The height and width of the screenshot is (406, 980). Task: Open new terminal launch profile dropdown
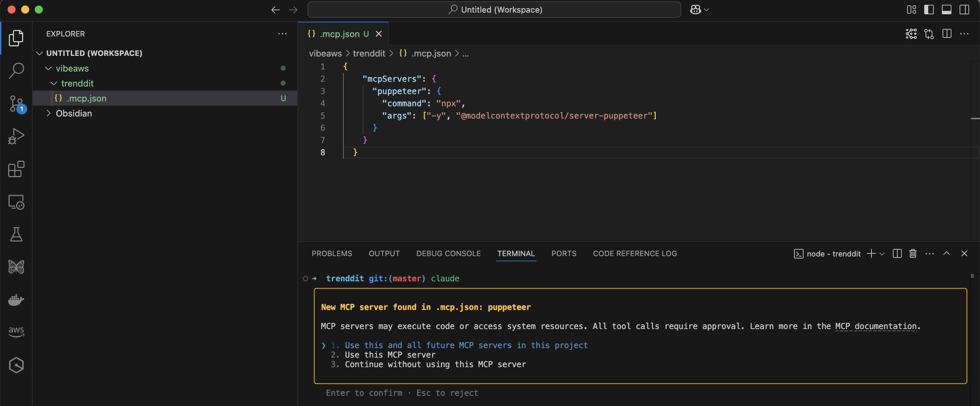pyautogui.click(x=882, y=254)
